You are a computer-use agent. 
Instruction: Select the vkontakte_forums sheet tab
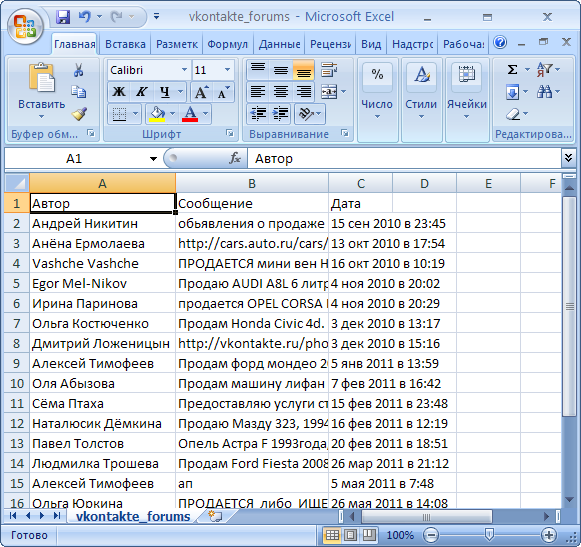point(133,516)
